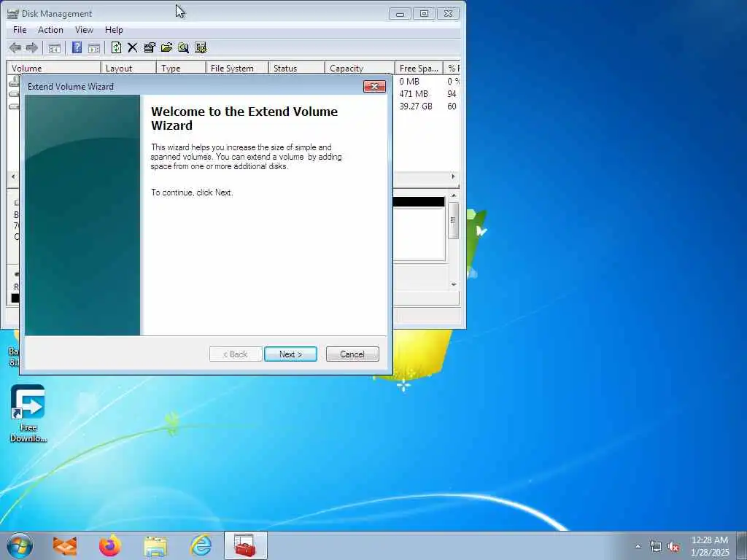Sort by Capacity column header
Screen dimensions: 747x560
coord(360,68)
